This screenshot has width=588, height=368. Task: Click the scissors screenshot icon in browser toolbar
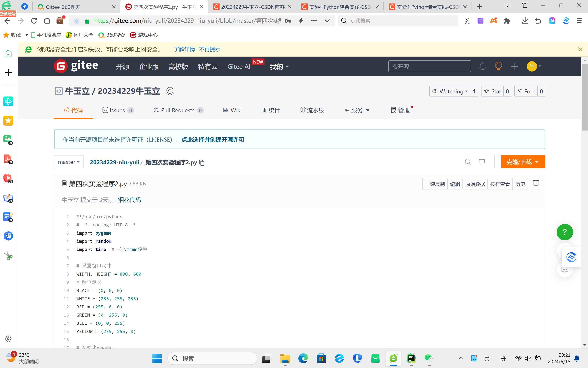click(467, 21)
